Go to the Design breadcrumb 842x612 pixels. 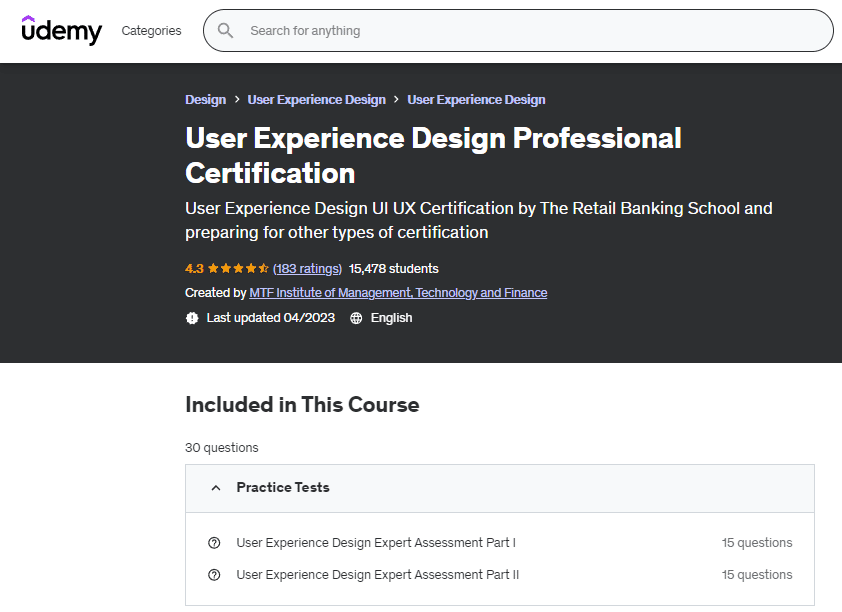pos(205,100)
